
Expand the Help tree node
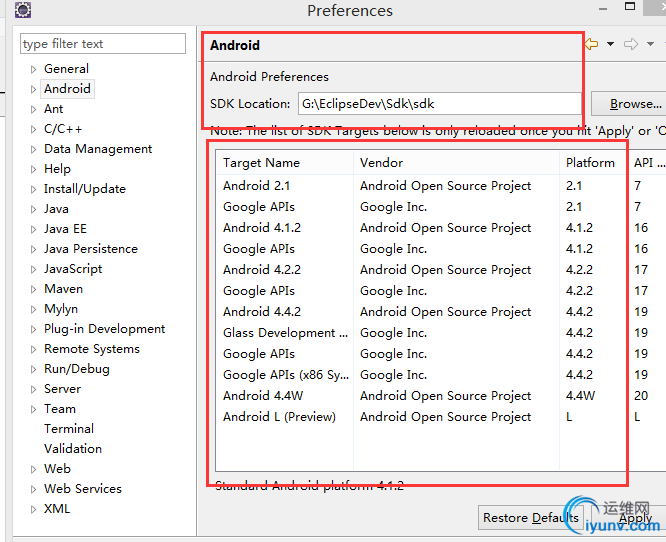pos(33,169)
